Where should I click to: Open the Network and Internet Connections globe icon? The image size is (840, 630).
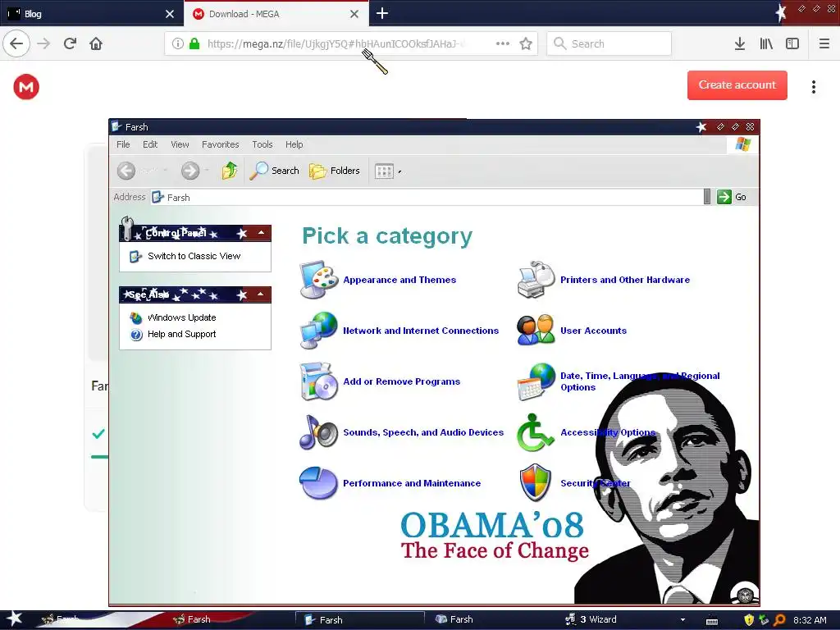319,330
